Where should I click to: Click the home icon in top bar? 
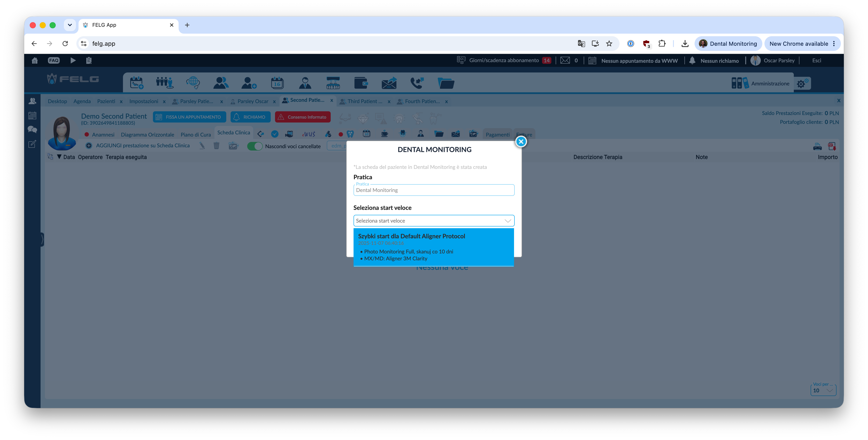pos(35,61)
